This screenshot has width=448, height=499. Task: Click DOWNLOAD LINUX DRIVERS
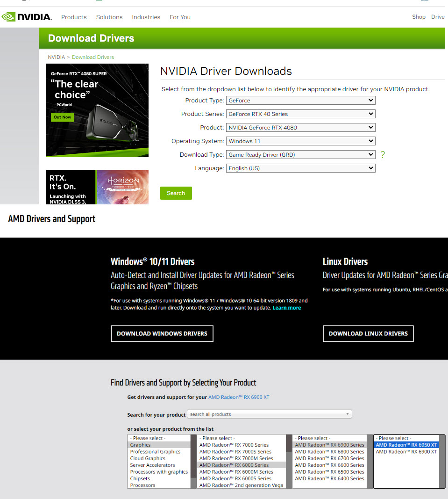pos(368,333)
